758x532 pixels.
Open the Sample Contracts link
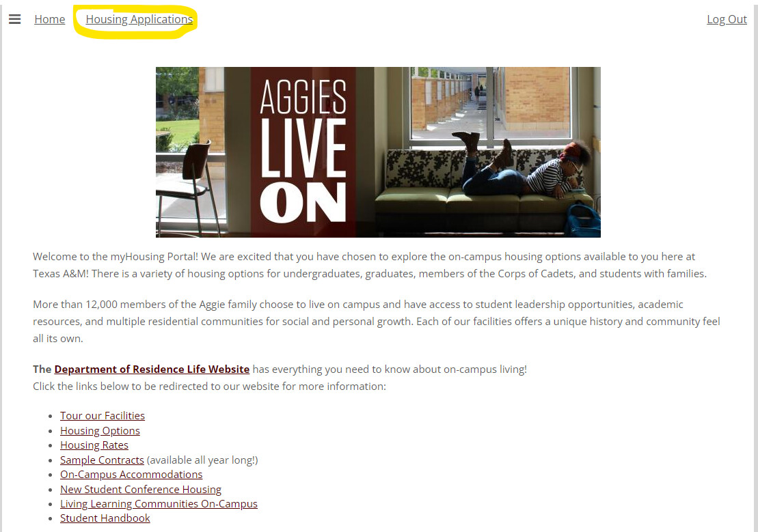click(102, 460)
